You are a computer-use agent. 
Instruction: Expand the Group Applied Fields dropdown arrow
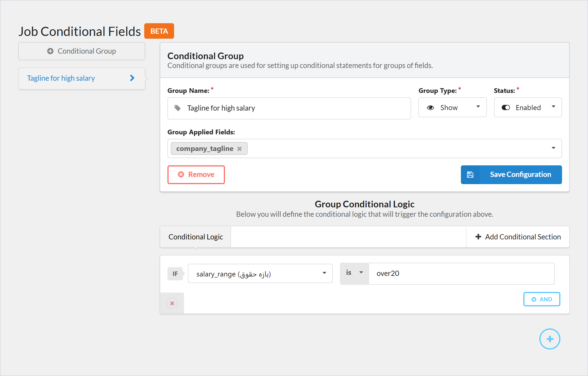(553, 148)
